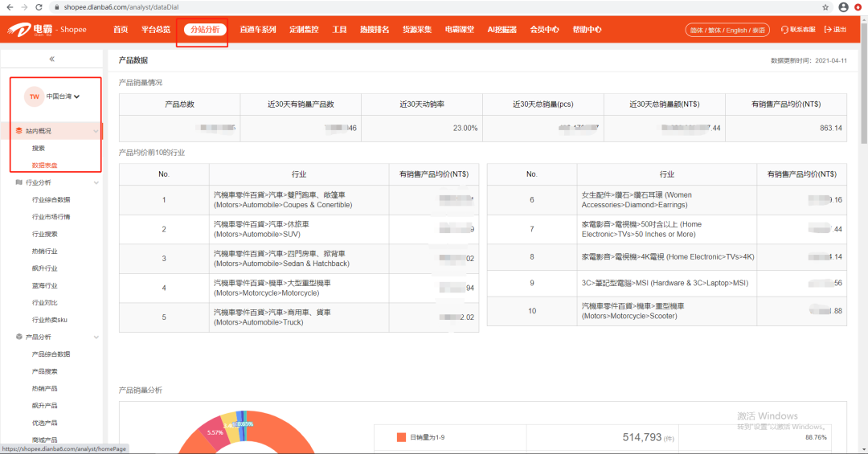Click the 863.14 average price cell

coord(785,128)
